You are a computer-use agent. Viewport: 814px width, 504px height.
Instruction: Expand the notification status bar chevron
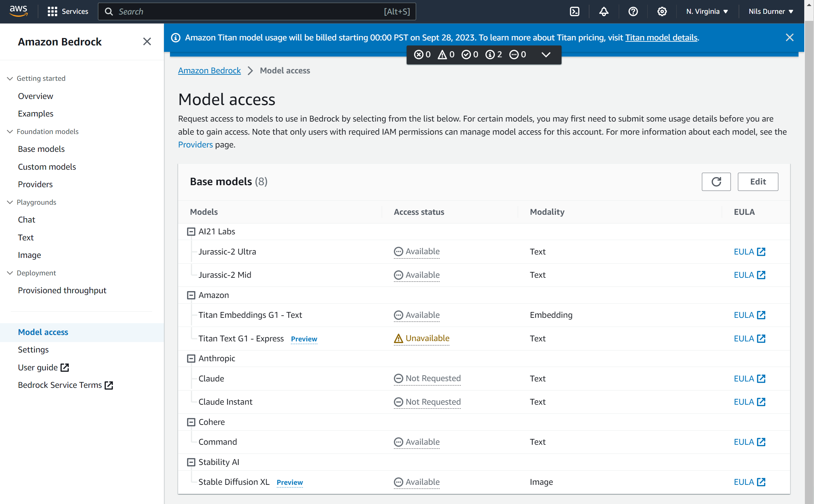[546, 55]
